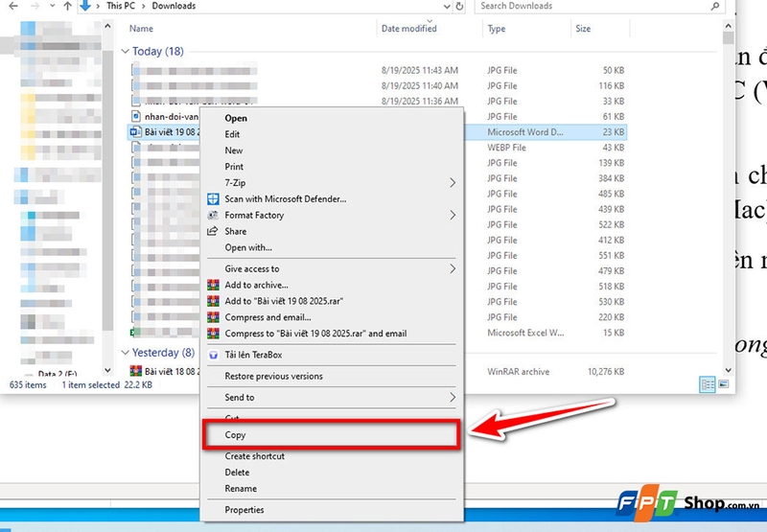
Task: Click the Refresh button in address bar
Action: [459, 7]
